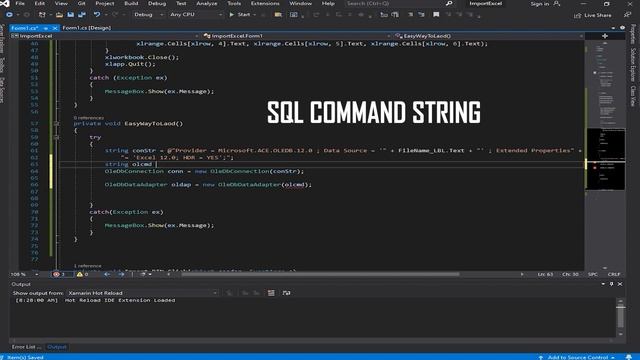Open the ImportExcel.Form1 type dropdown

click(297, 36)
